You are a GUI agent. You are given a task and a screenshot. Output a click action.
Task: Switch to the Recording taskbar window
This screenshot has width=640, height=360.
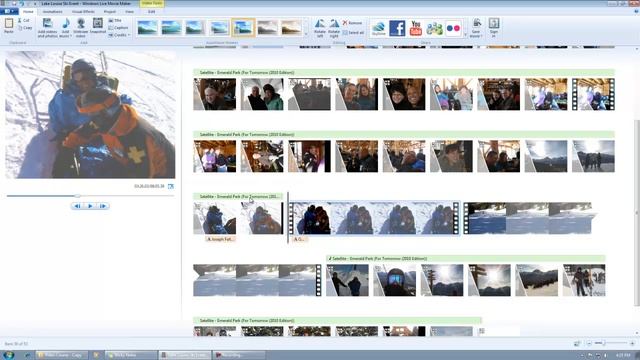pos(239,355)
